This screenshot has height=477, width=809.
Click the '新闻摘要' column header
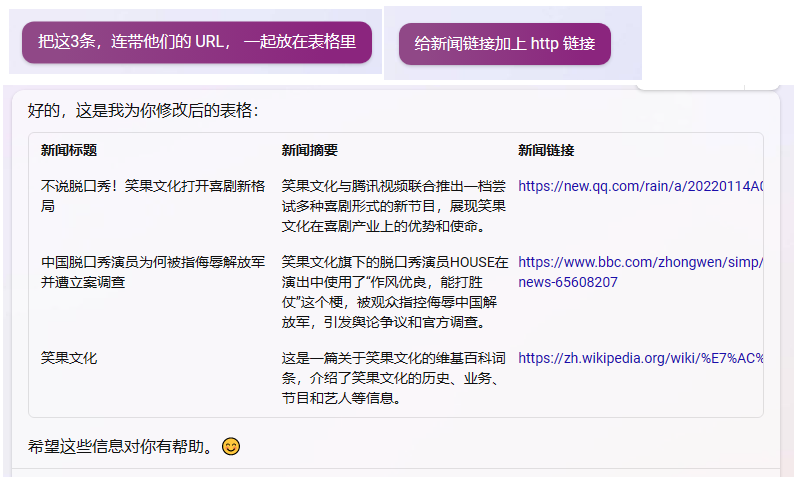click(x=310, y=151)
